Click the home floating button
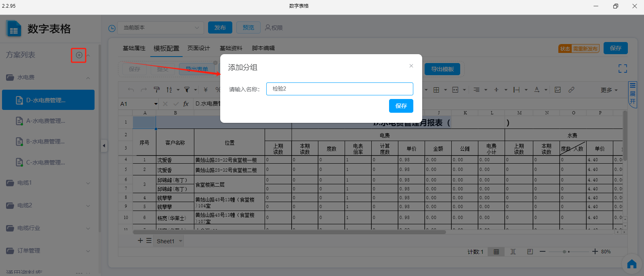Image resolution: width=644 pixels, height=276 pixels. click(632, 264)
